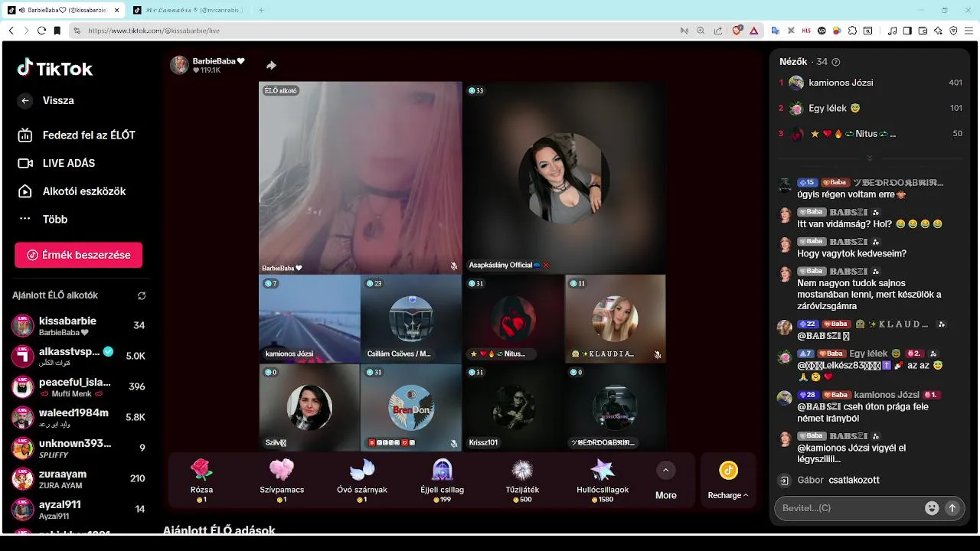The height and width of the screenshot is (551, 980).
Task: Click the Nézők help question icon
Action: tap(836, 62)
